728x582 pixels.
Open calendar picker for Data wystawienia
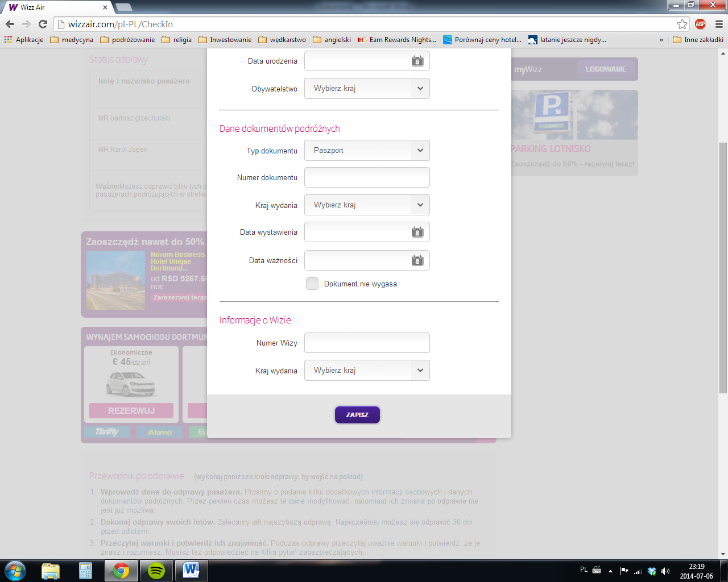click(417, 232)
